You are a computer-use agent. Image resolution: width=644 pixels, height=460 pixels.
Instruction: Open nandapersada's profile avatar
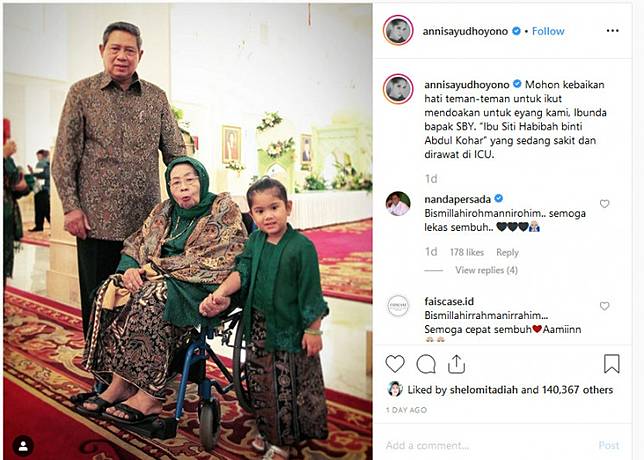(398, 204)
